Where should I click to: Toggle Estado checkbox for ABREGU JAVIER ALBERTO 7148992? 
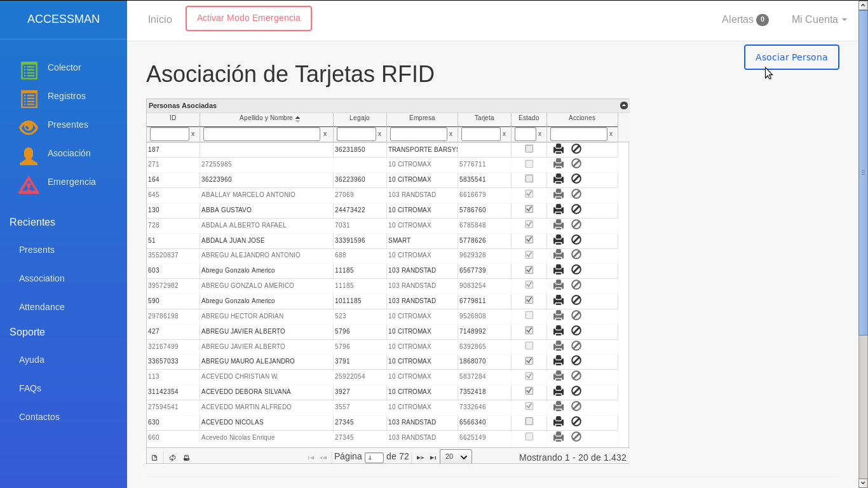[x=529, y=330]
